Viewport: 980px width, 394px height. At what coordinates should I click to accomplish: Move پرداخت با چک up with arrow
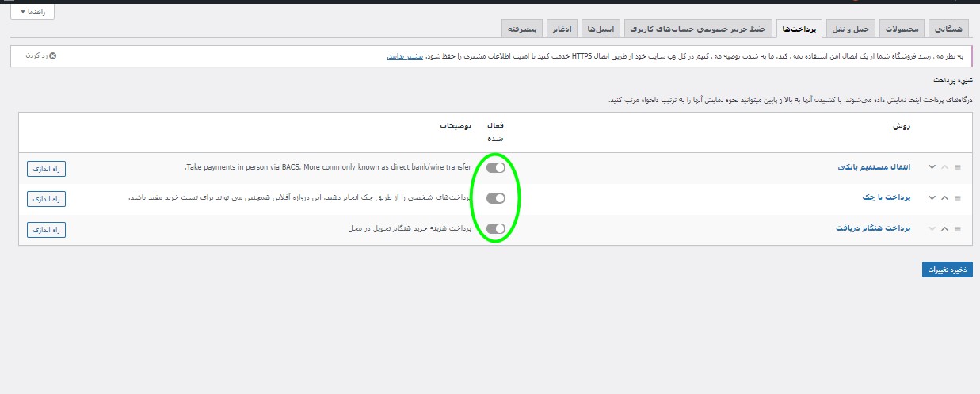(x=944, y=197)
